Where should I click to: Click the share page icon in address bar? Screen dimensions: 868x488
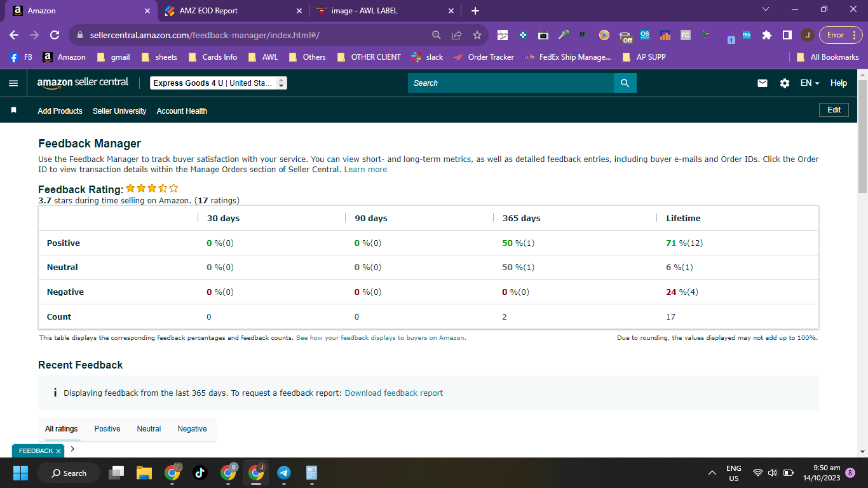457,35
